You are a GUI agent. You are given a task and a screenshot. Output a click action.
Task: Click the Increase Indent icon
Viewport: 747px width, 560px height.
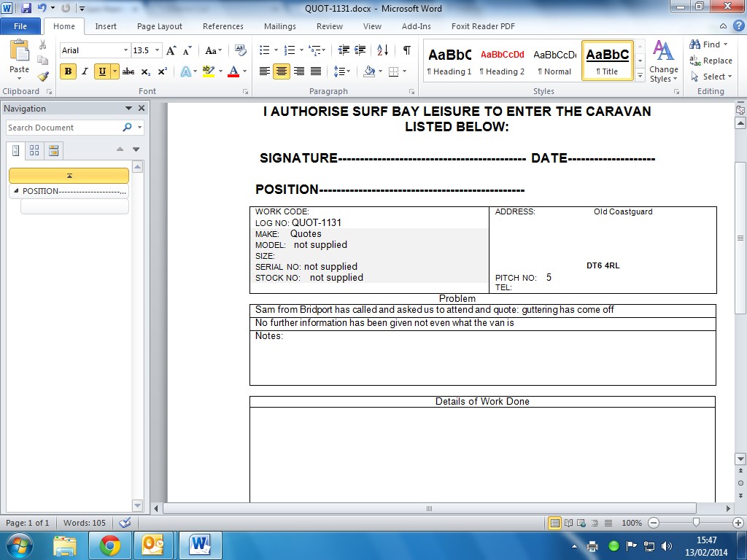(x=360, y=50)
